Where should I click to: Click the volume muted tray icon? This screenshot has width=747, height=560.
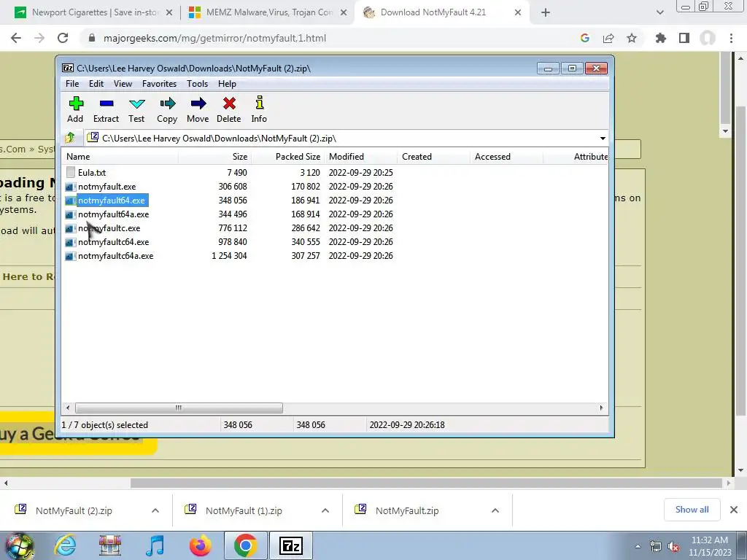(673, 547)
